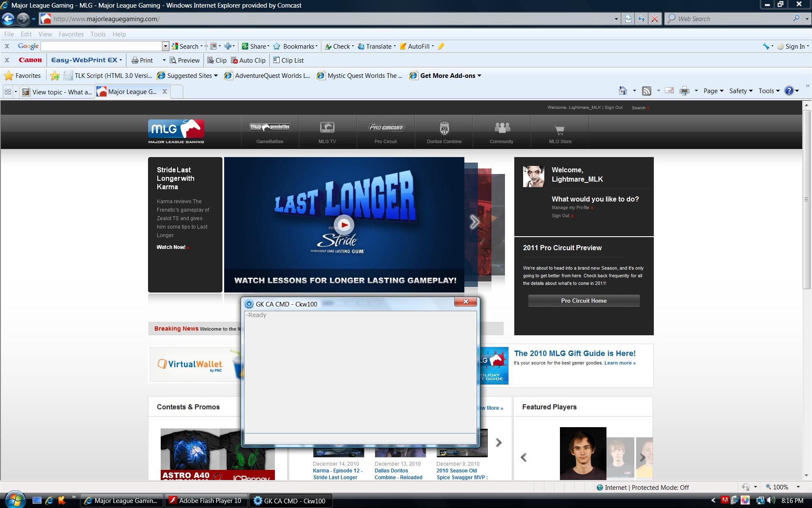Open the Safety dropdown menu
Viewport: 812px width, 508px height.
coord(741,91)
